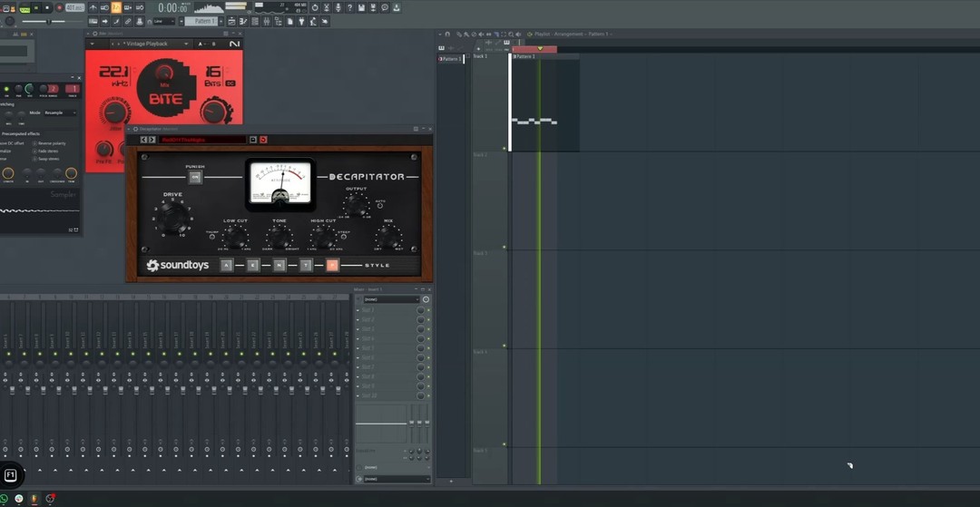The height and width of the screenshot is (507, 980).
Task: Click the plugin picker plug icon
Action: tap(301, 21)
